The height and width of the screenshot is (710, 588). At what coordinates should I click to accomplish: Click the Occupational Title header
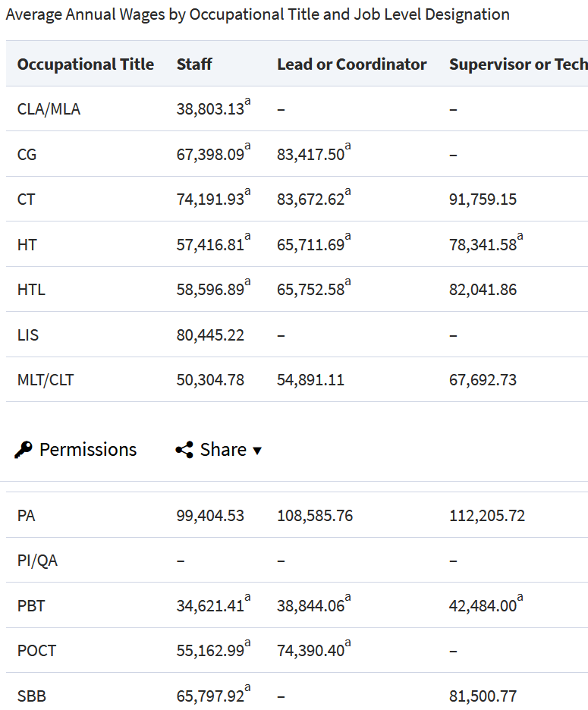85,64
